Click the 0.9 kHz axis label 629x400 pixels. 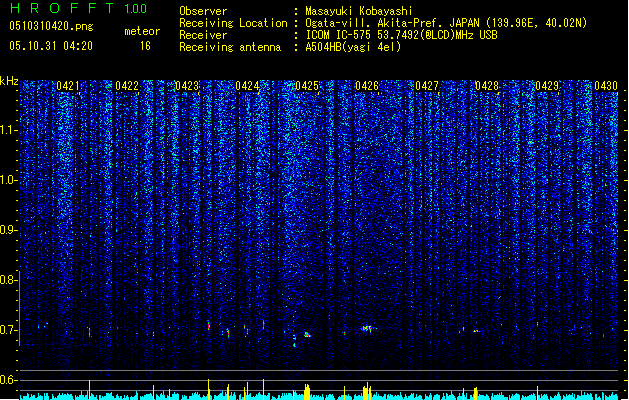click(x=8, y=230)
